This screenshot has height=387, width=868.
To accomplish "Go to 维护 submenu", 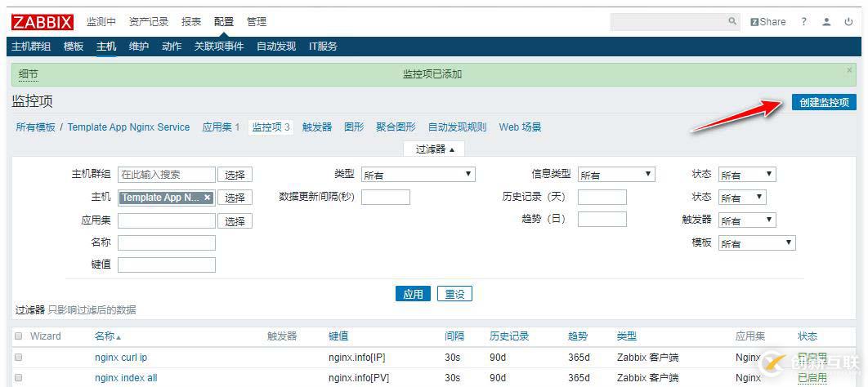I will (139, 47).
